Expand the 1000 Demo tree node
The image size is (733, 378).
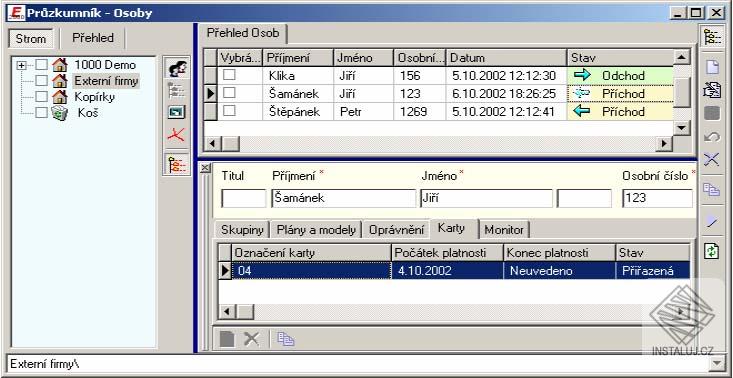[21, 65]
